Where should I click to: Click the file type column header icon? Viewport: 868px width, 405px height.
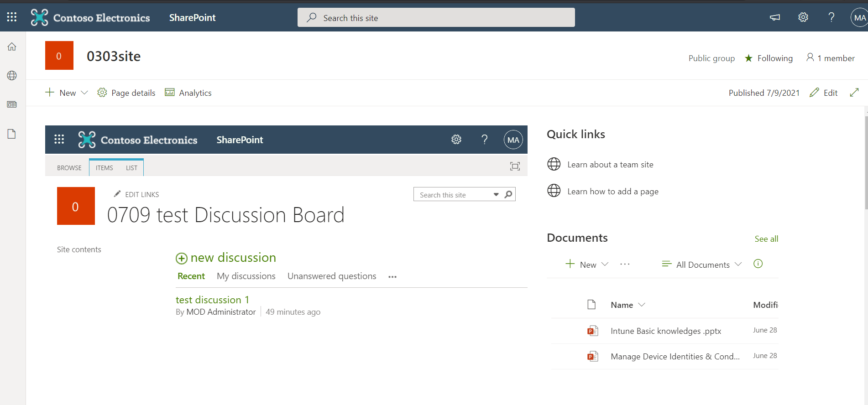pyautogui.click(x=591, y=305)
